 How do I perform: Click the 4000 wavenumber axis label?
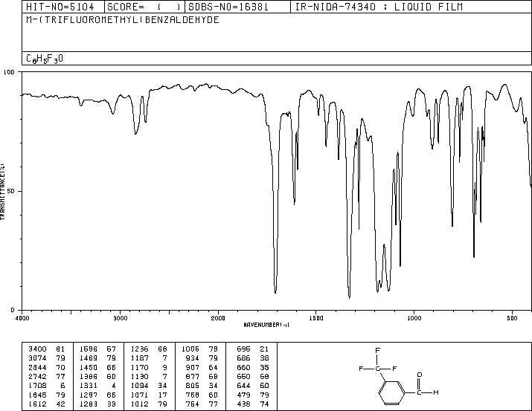(x=22, y=318)
